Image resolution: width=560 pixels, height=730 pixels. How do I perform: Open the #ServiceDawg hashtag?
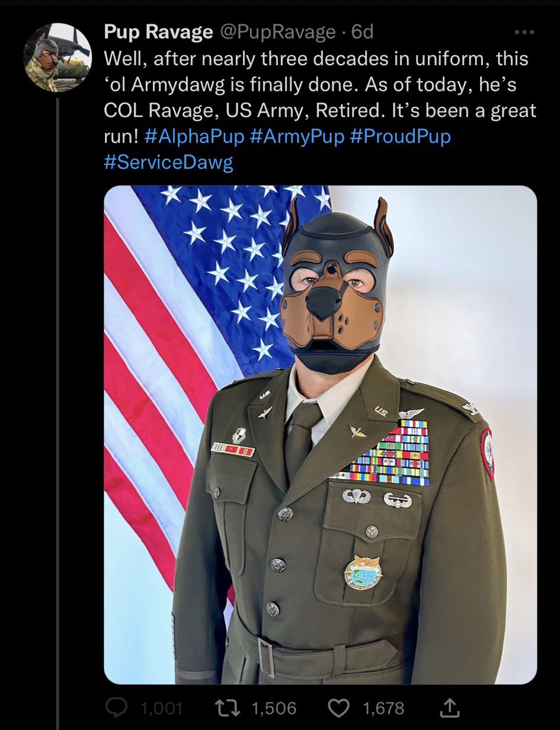point(168,162)
